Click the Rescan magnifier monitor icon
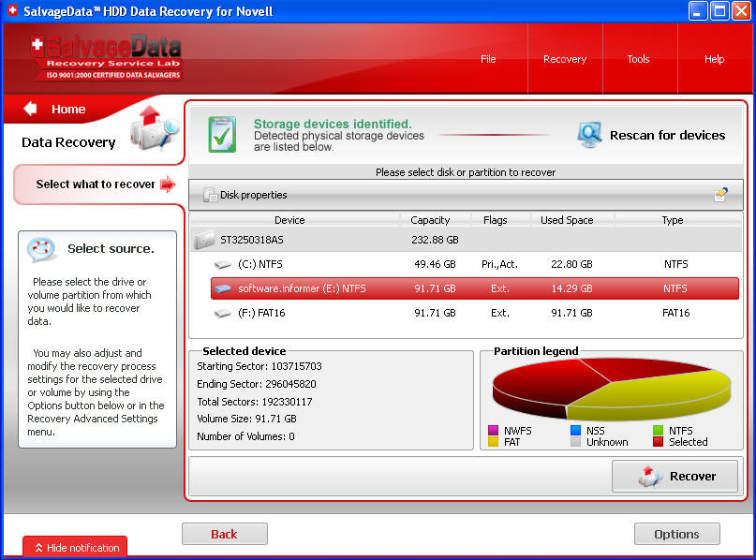756x560 pixels. click(589, 135)
